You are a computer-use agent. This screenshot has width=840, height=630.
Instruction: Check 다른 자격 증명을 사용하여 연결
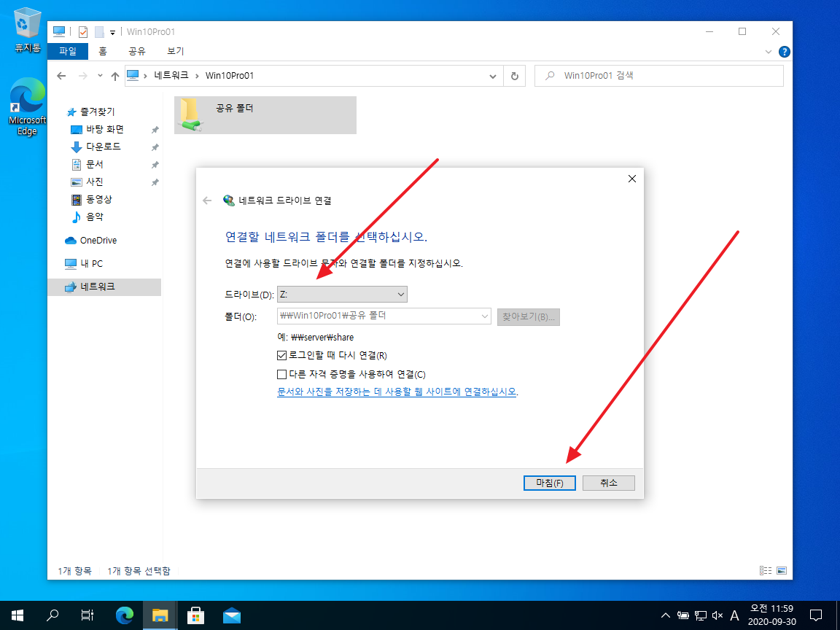point(281,375)
